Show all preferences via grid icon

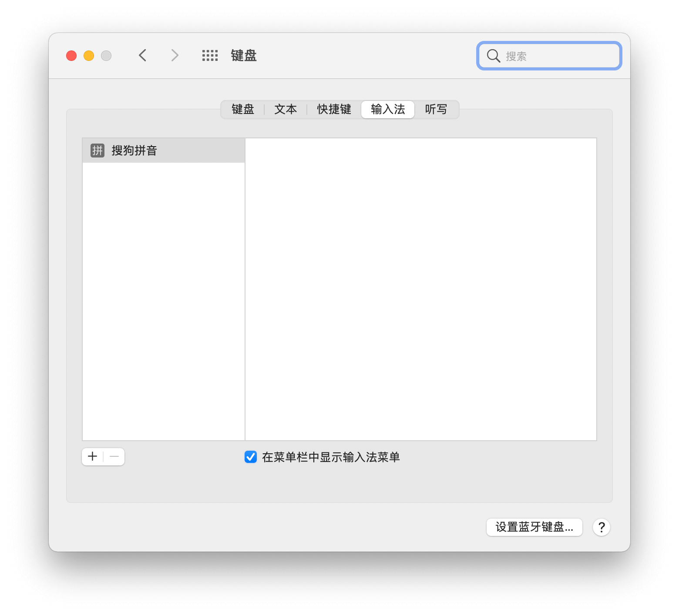210,55
